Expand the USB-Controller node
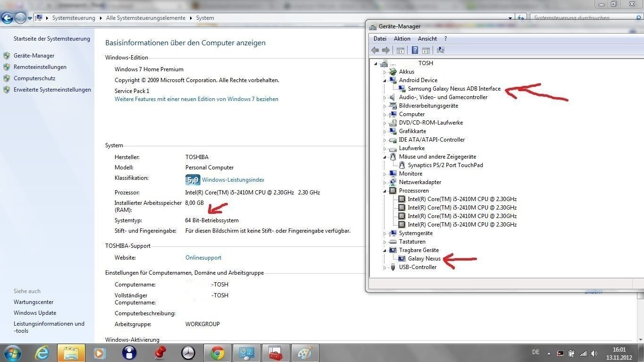 coord(385,268)
